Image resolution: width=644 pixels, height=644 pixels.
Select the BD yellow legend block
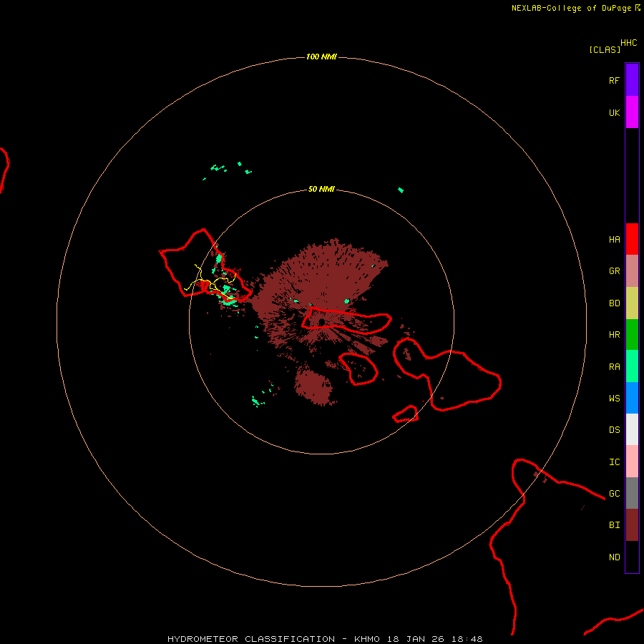(632, 303)
